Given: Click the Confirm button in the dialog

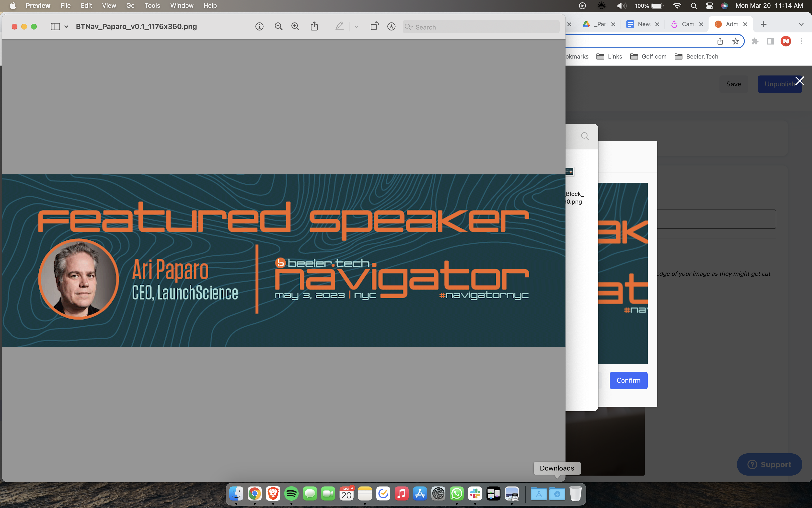Looking at the screenshot, I should pyautogui.click(x=629, y=380).
